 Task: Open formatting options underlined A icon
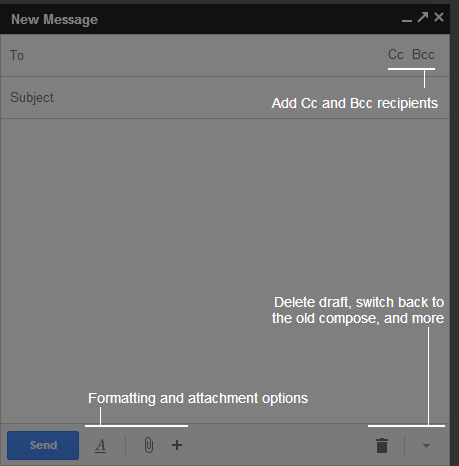pyautogui.click(x=100, y=445)
